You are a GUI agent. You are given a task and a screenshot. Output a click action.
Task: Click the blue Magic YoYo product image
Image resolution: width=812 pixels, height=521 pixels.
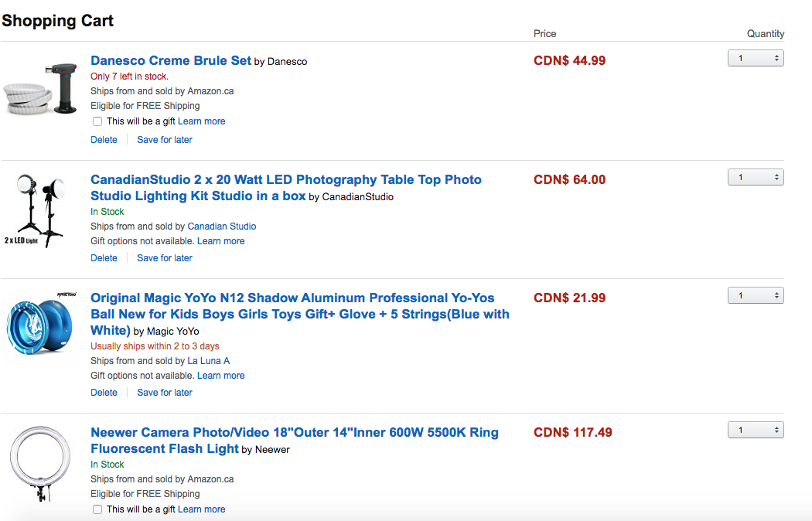click(x=40, y=326)
